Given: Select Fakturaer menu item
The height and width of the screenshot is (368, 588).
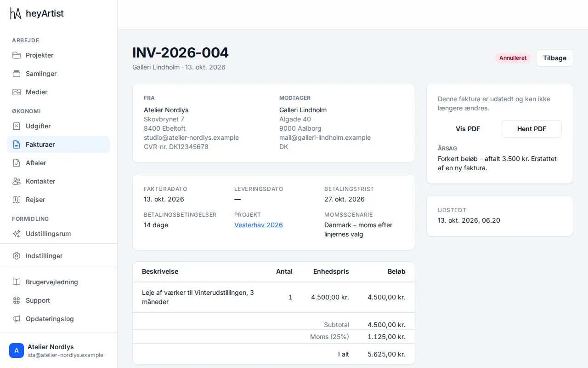Looking at the screenshot, I should pyautogui.click(x=58, y=144).
